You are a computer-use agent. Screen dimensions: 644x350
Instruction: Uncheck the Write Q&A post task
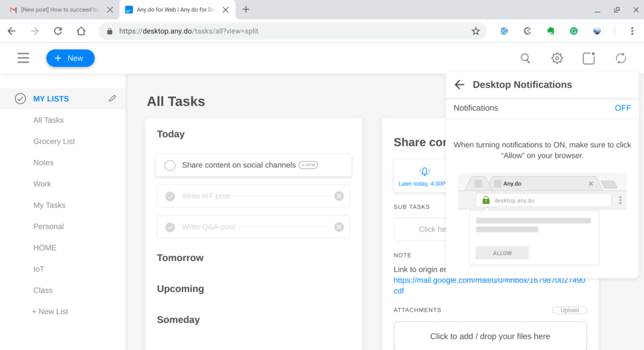170,227
